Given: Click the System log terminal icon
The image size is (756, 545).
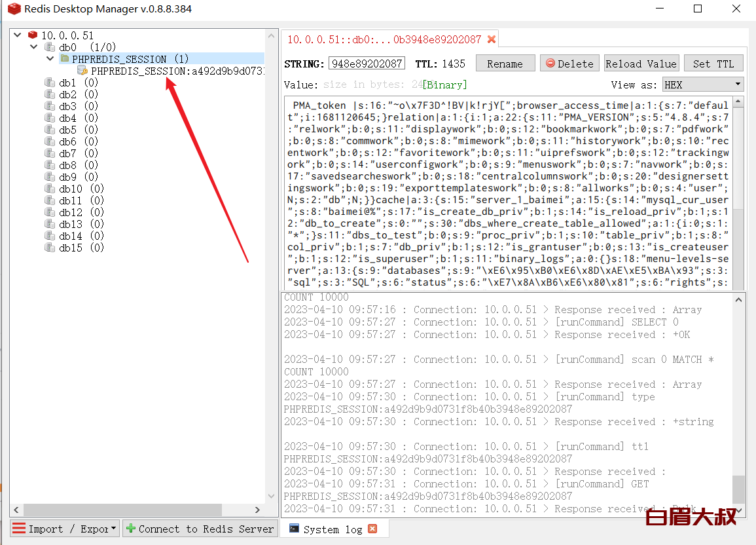Looking at the screenshot, I should coord(294,529).
